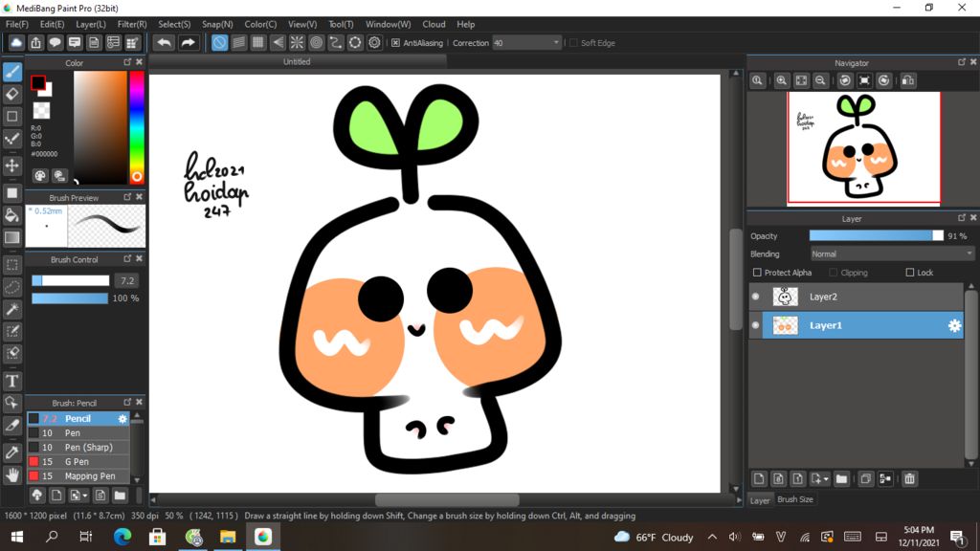
Task: Enable the crisscross grid snap
Action: [258, 42]
